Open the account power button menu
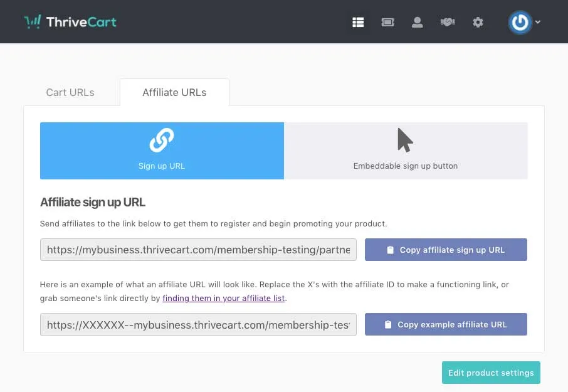The height and width of the screenshot is (392, 568). 520,22
